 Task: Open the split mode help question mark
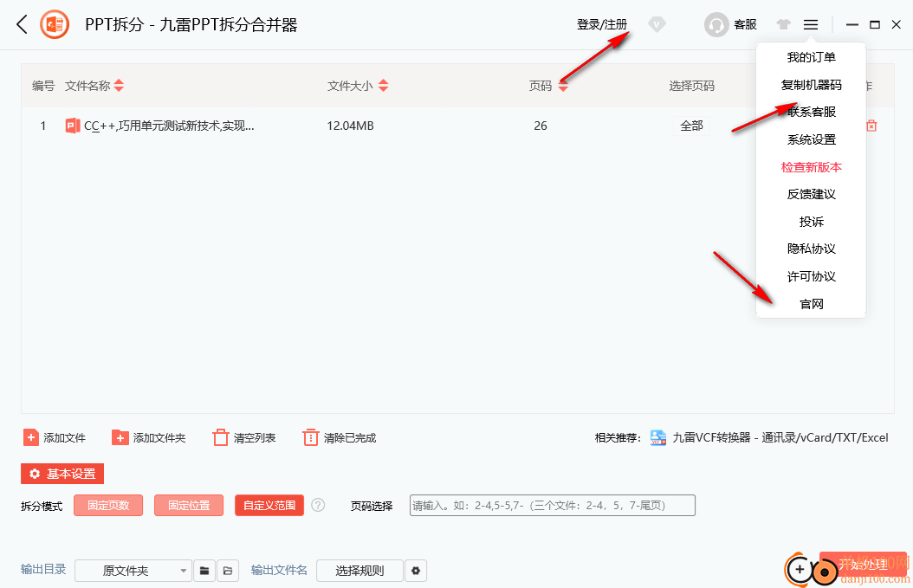coord(318,505)
